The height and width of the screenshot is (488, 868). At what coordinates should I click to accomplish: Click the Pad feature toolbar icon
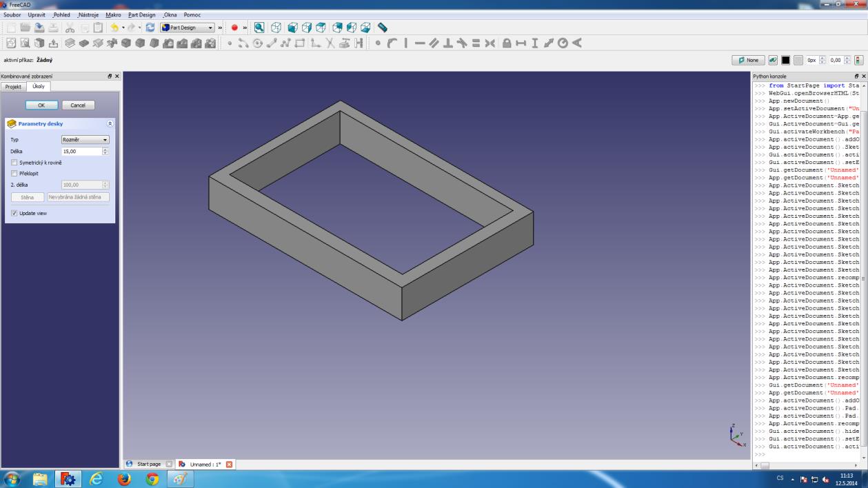pyautogui.click(x=70, y=43)
